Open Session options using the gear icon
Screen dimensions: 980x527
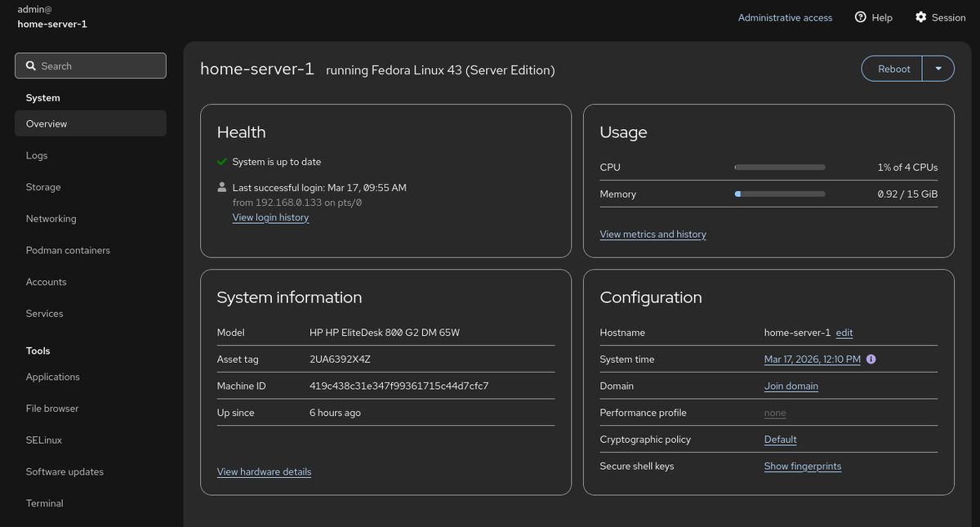point(921,17)
